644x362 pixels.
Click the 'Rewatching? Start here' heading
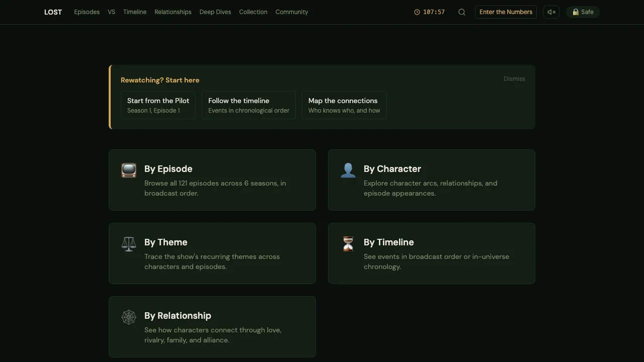pos(160,80)
